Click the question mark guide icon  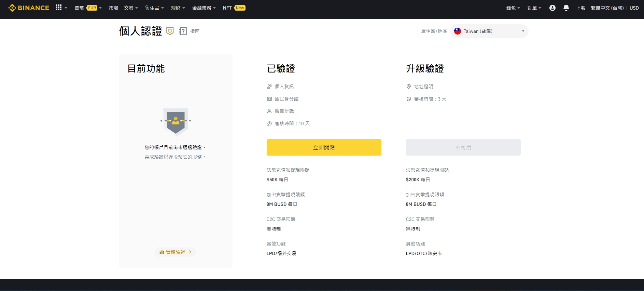183,31
